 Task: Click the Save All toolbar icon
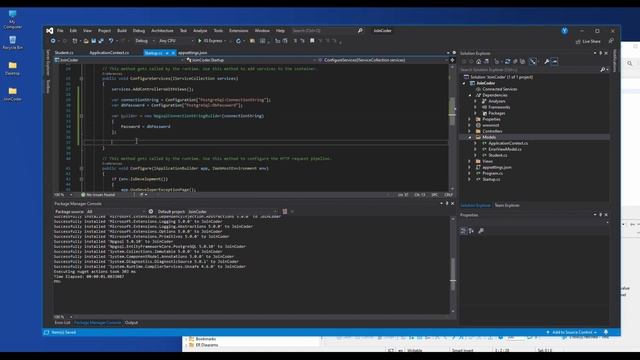(x=101, y=41)
